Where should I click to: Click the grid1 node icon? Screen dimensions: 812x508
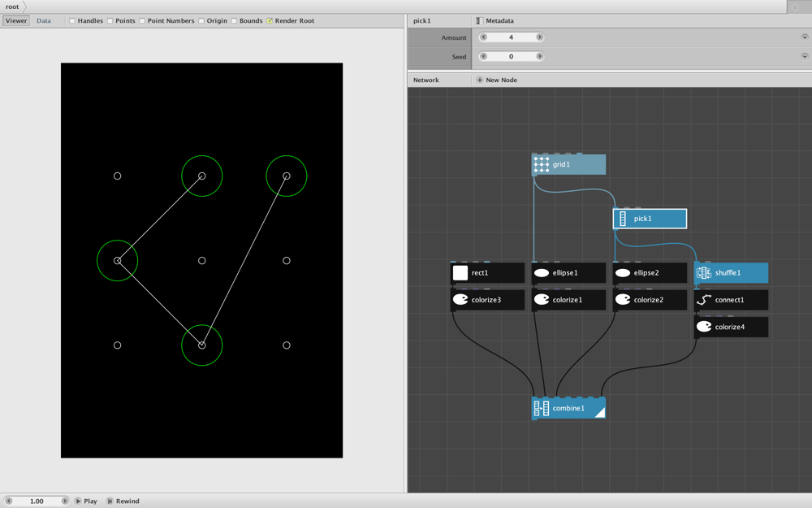[541, 164]
